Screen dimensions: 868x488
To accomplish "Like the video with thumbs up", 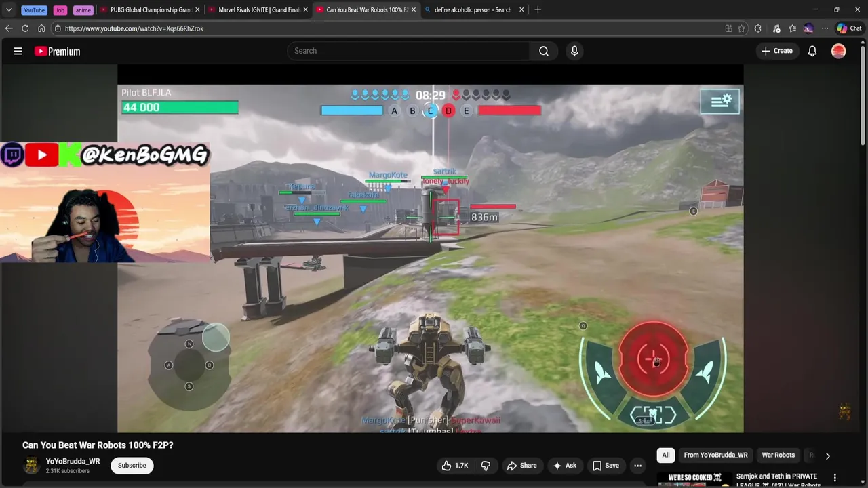I will tap(455, 466).
